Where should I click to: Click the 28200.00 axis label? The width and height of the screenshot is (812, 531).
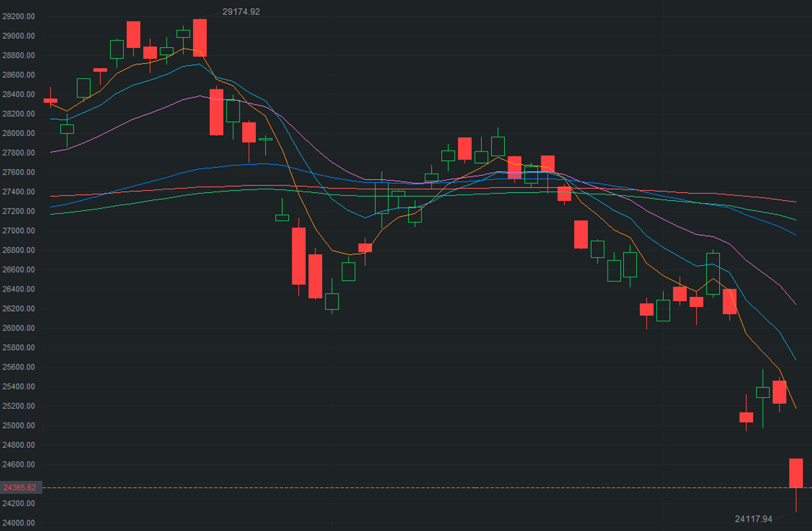pyautogui.click(x=19, y=114)
